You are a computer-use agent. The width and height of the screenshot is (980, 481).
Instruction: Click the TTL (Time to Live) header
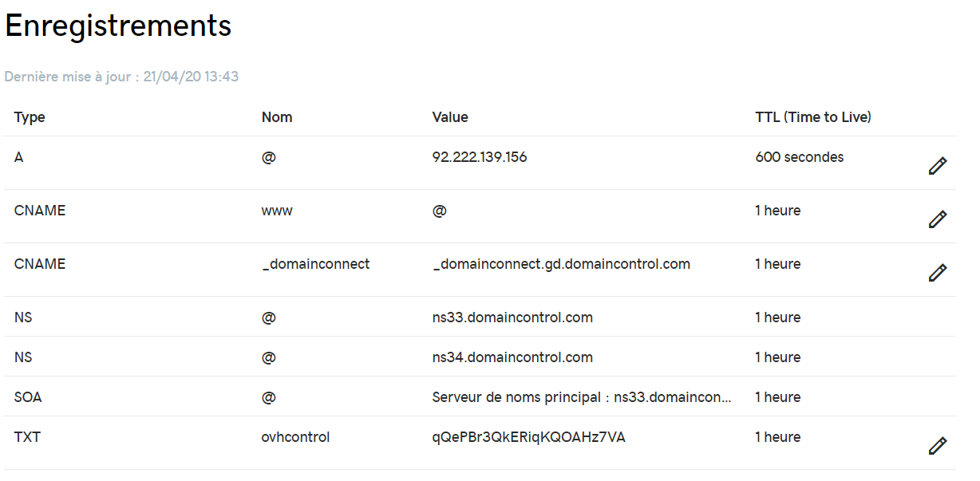pyautogui.click(x=813, y=117)
